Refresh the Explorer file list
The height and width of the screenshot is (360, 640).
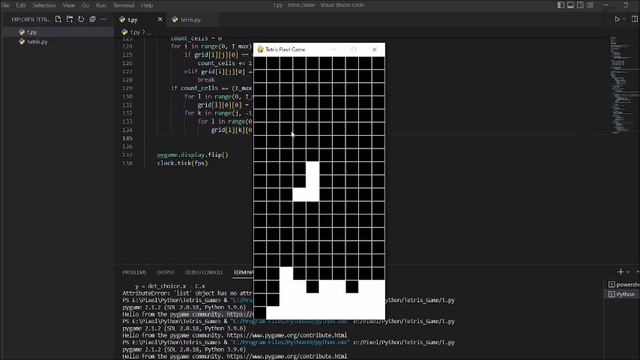click(x=81, y=19)
